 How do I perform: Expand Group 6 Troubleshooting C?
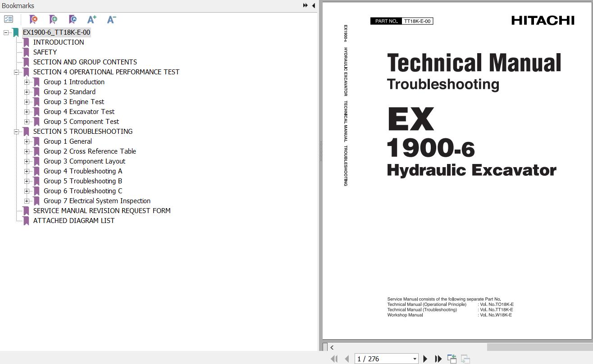point(27,191)
